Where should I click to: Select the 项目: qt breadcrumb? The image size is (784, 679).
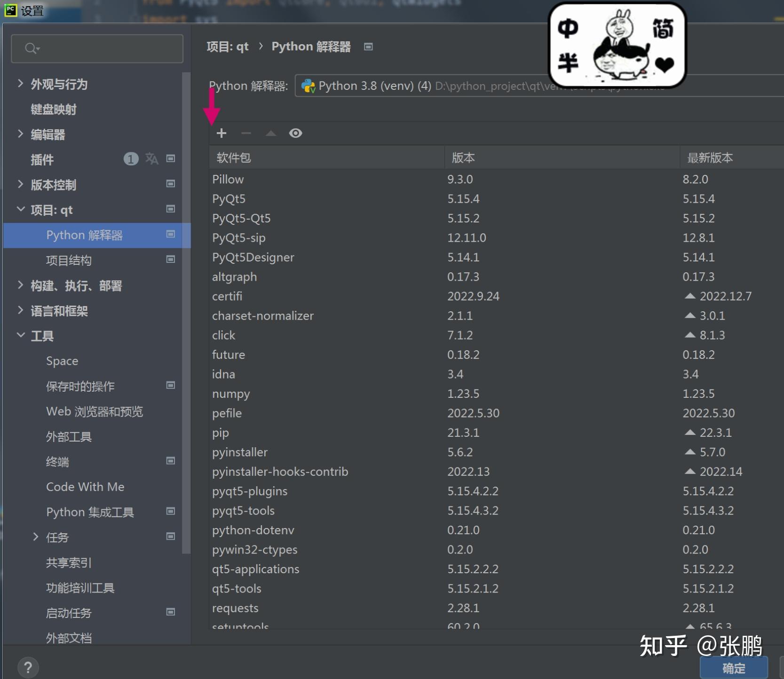coord(229,46)
